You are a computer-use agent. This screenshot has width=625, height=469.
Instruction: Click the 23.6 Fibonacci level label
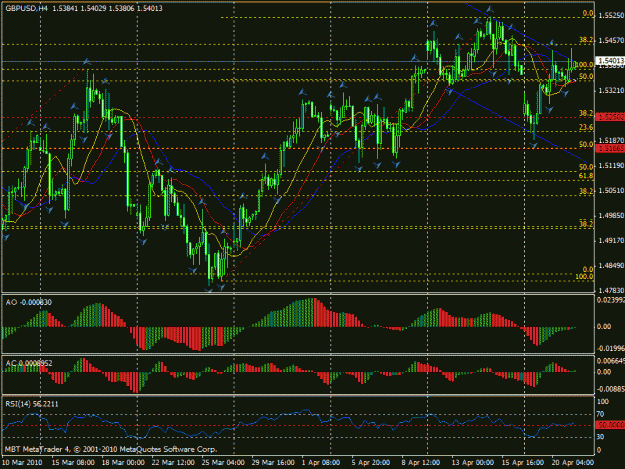586,127
